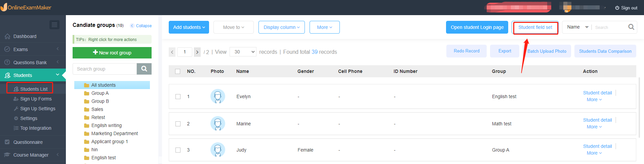Open Student detail link for Judy
The width and height of the screenshot is (644, 164).
[x=598, y=146]
